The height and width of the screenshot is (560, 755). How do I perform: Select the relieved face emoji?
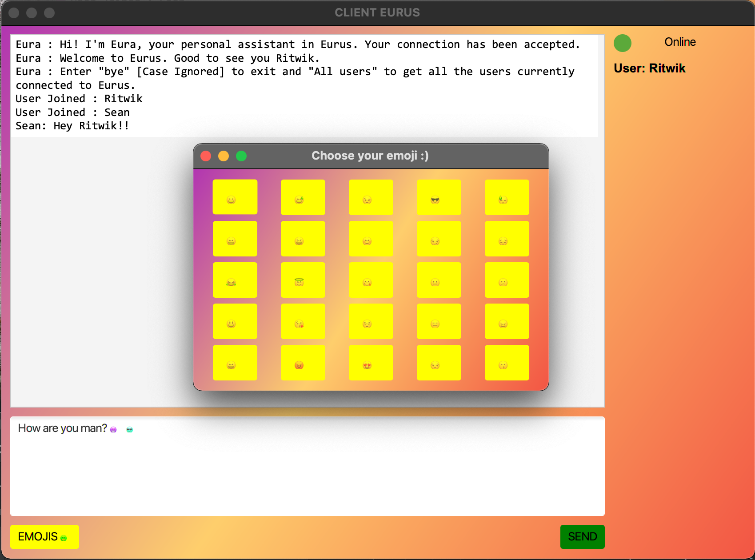(371, 321)
